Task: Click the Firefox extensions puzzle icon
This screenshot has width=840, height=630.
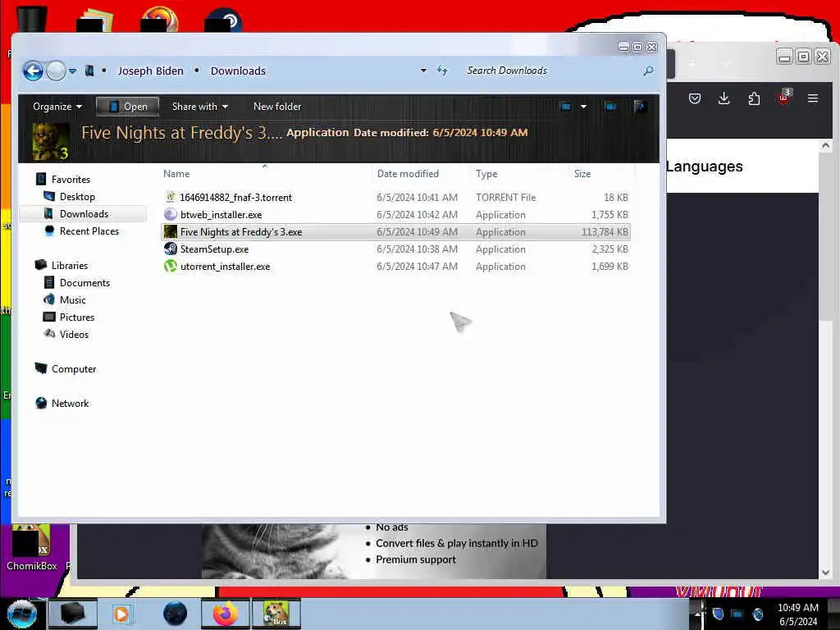Action: 754,98
